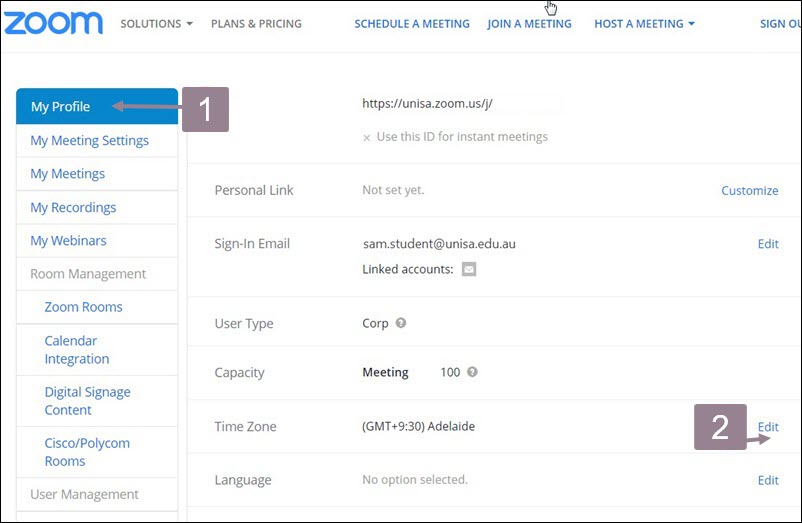
Task: Select Calendar Integration item
Action: [x=77, y=350]
